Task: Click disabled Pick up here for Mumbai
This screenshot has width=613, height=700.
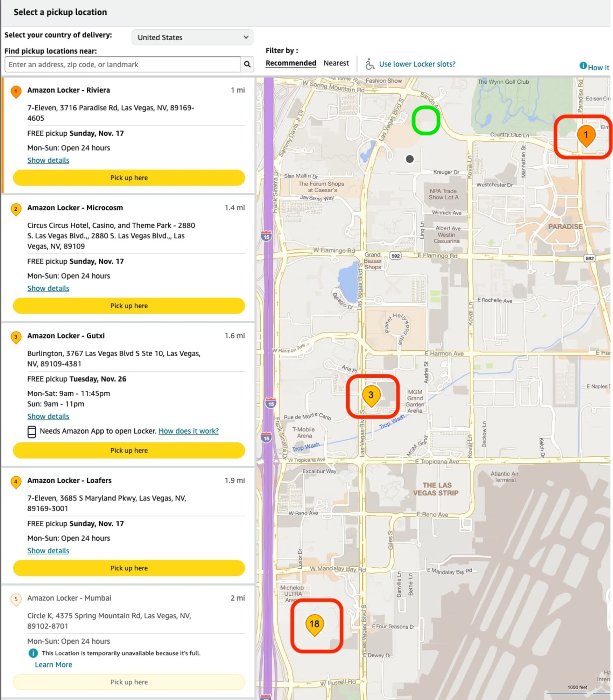Action: 129,682
